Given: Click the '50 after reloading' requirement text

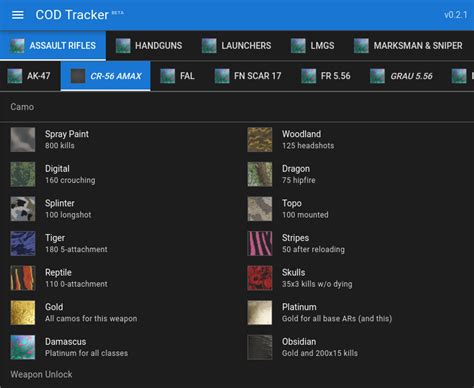Looking at the screenshot, I should (313, 249).
